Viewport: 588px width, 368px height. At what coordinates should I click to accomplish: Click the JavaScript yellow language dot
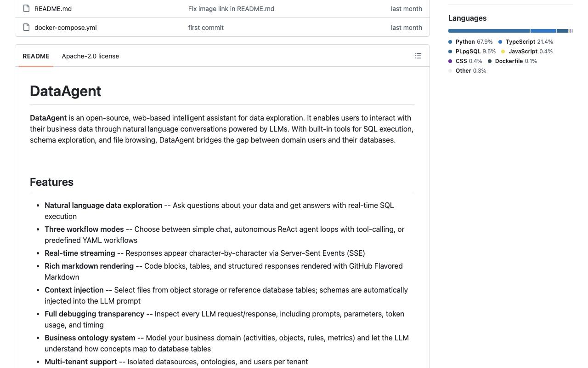coord(503,52)
